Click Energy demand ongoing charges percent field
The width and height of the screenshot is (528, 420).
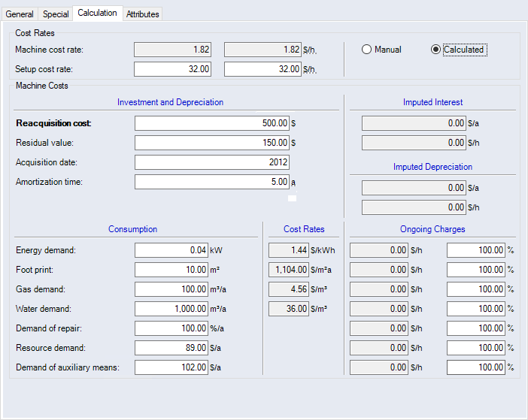(475, 250)
